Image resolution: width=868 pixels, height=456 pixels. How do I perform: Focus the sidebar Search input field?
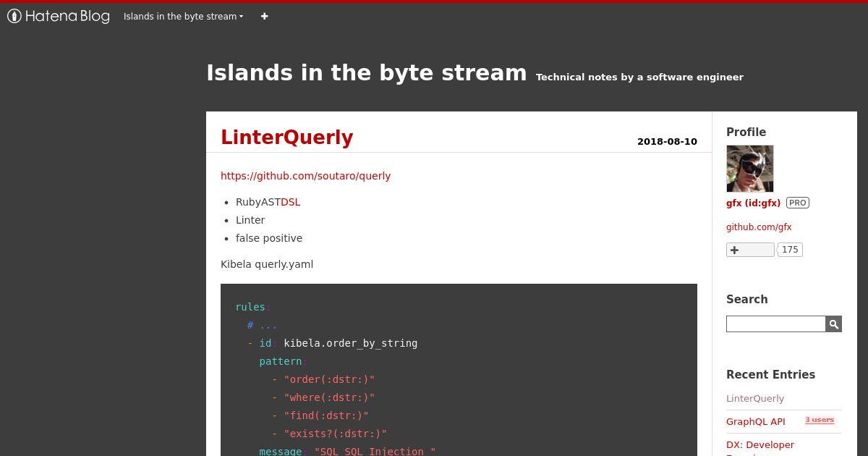click(775, 324)
